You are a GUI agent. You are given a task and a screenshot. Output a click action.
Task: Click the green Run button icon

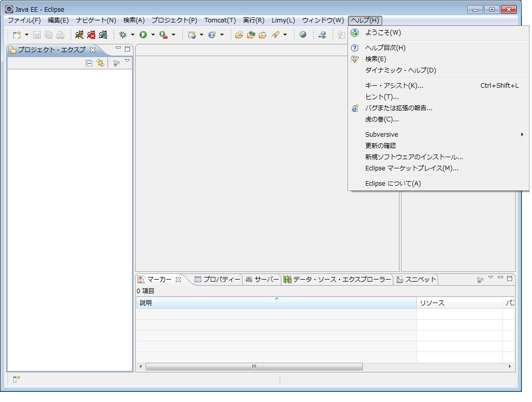point(143,35)
